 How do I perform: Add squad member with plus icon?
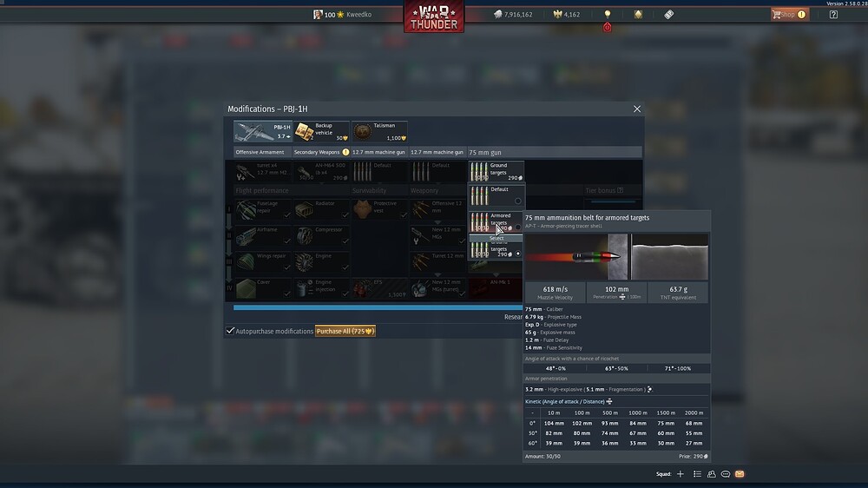pos(681,474)
